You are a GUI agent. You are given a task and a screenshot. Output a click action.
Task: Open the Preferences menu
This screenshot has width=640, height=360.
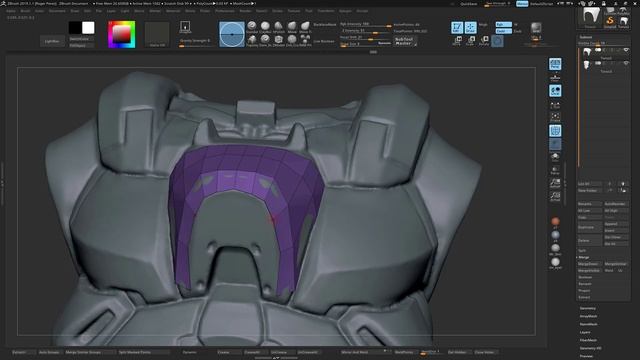click(225, 11)
